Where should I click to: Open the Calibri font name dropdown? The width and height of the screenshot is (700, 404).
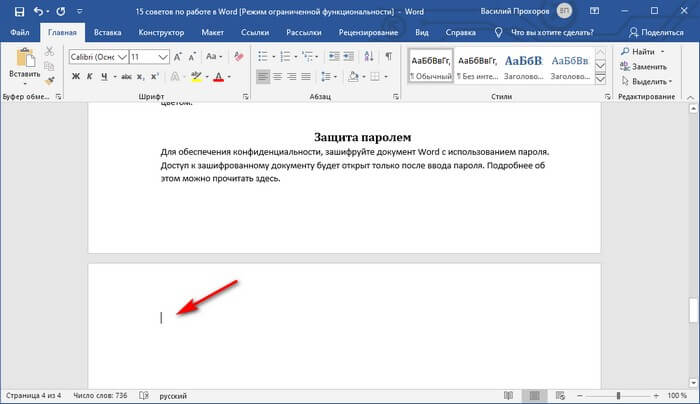(98, 55)
